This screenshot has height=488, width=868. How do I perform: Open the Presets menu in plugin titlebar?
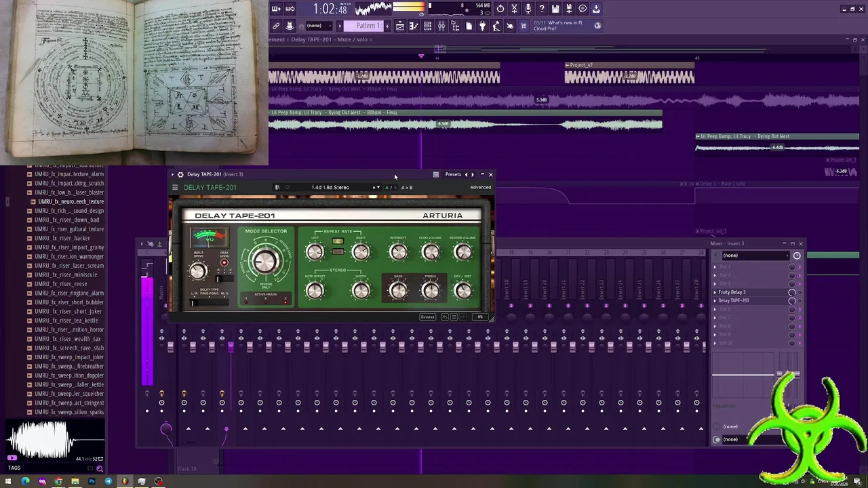coord(453,174)
